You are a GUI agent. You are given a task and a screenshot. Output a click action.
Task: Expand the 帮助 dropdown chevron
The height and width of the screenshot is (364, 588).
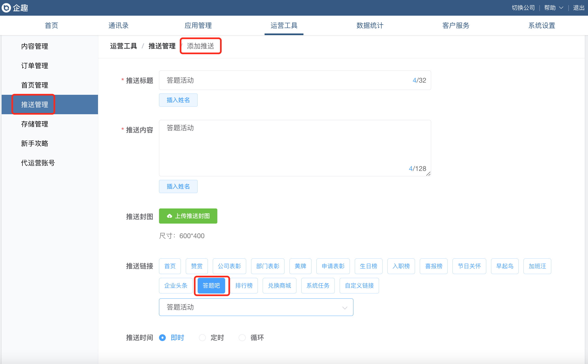[561, 8]
